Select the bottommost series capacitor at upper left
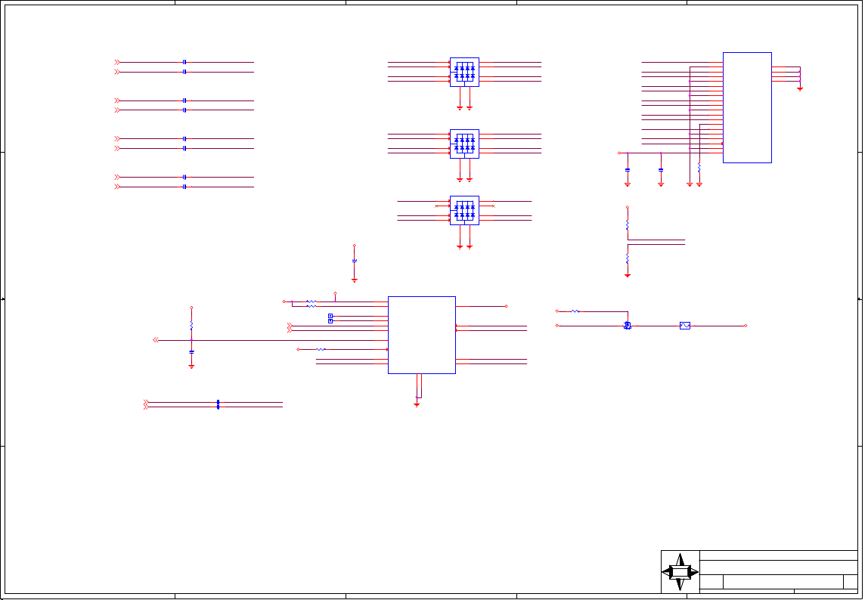 pos(184,187)
